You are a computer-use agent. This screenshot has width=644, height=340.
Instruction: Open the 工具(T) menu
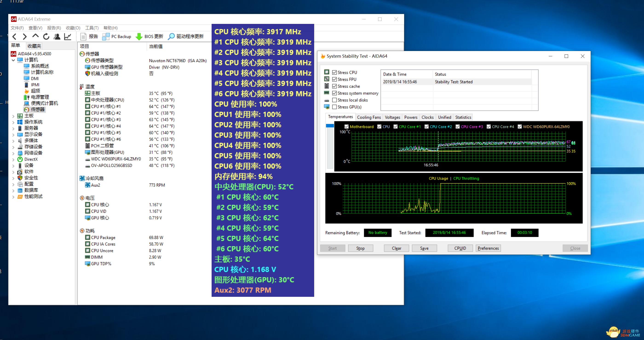(92, 28)
